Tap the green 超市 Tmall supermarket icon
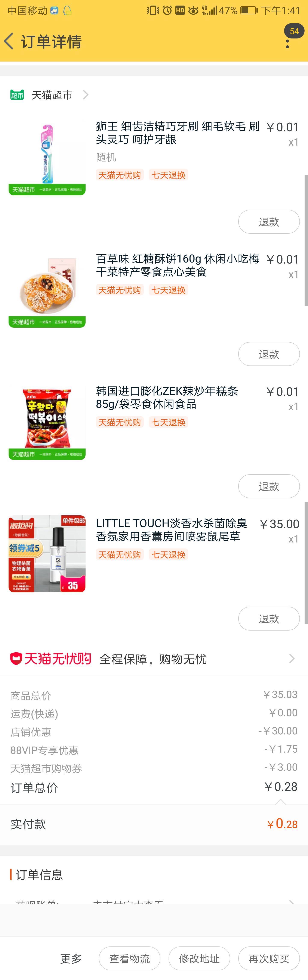 click(17, 95)
